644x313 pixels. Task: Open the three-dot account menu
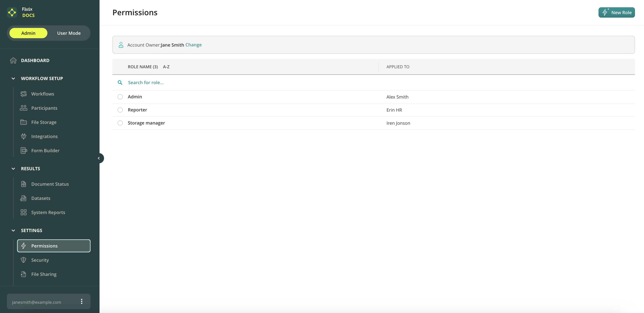82,301
